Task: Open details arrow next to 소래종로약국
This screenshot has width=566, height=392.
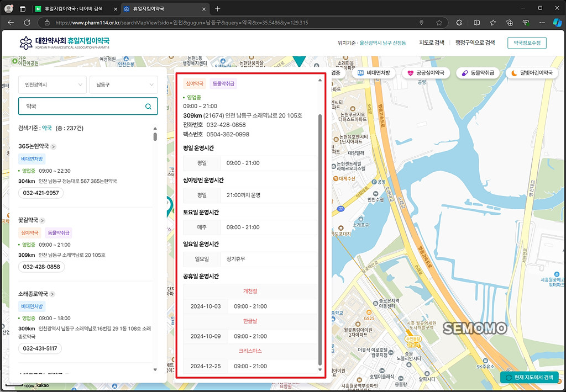Action: 53,294
